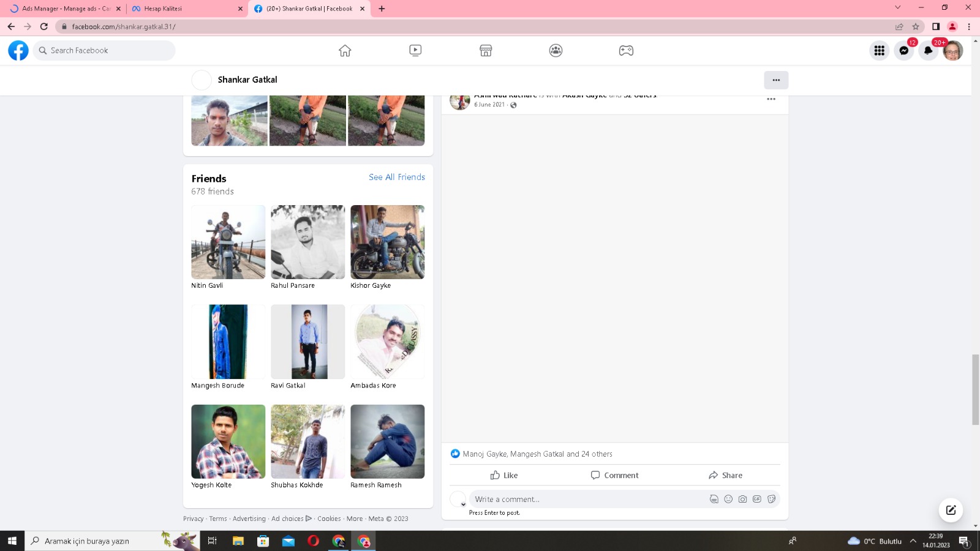Open Kishor Gayke's profile name link
This screenshot has width=980, height=551.
tap(371, 285)
